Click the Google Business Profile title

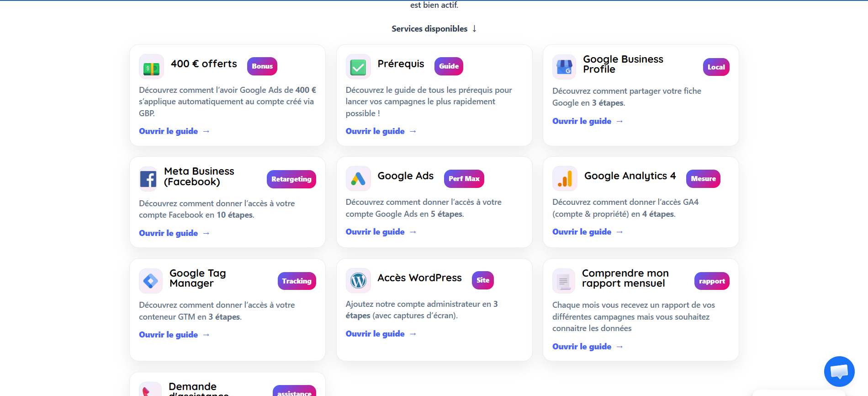click(x=623, y=64)
